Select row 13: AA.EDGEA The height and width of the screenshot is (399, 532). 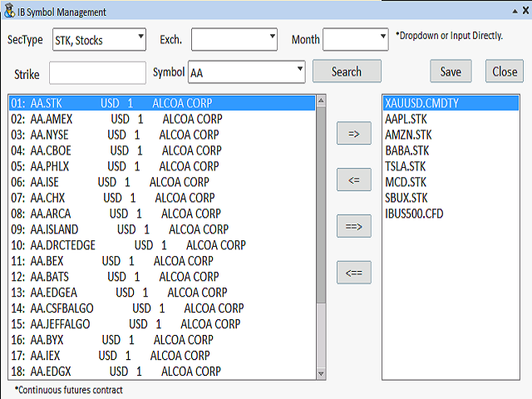click(x=162, y=293)
